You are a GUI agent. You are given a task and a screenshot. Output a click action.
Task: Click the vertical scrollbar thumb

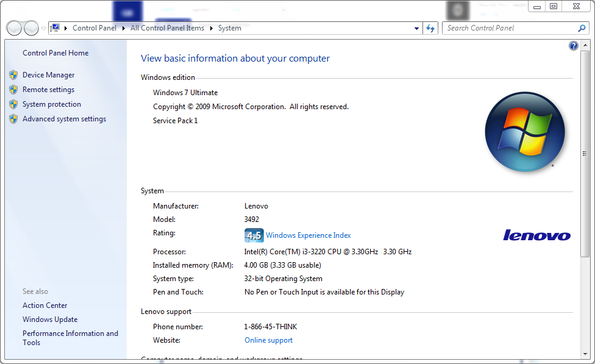pos(585,154)
